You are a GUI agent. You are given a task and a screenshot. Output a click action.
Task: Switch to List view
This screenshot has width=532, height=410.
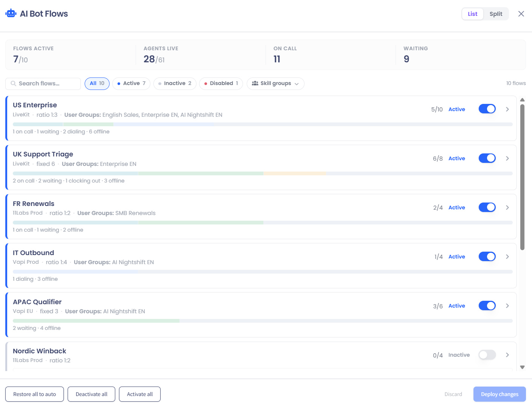472,14
